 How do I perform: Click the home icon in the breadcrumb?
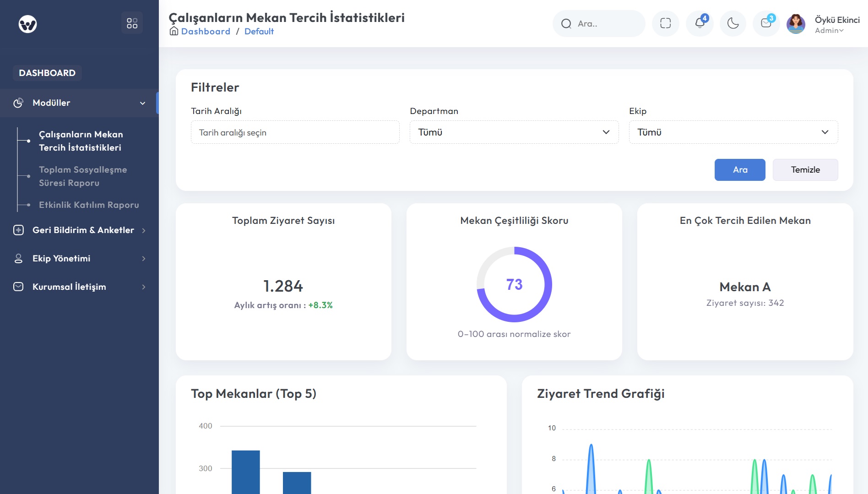coord(174,31)
